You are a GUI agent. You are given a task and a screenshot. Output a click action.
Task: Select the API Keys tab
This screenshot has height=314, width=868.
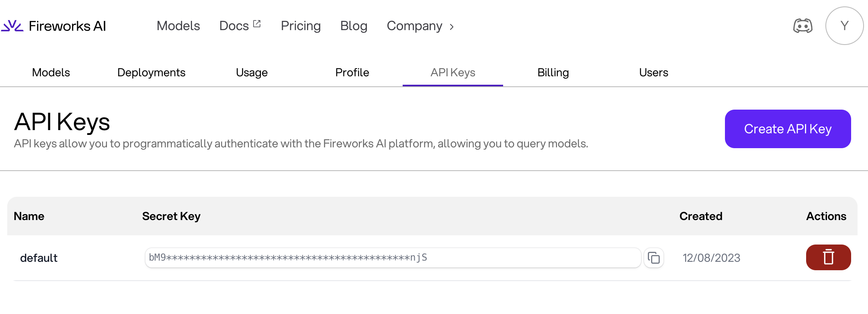453,73
